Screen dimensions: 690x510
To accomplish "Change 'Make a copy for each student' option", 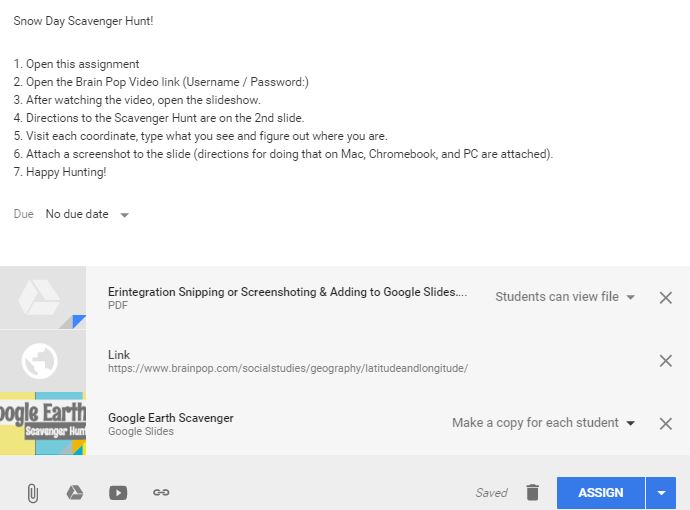I will tap(543, 423).
